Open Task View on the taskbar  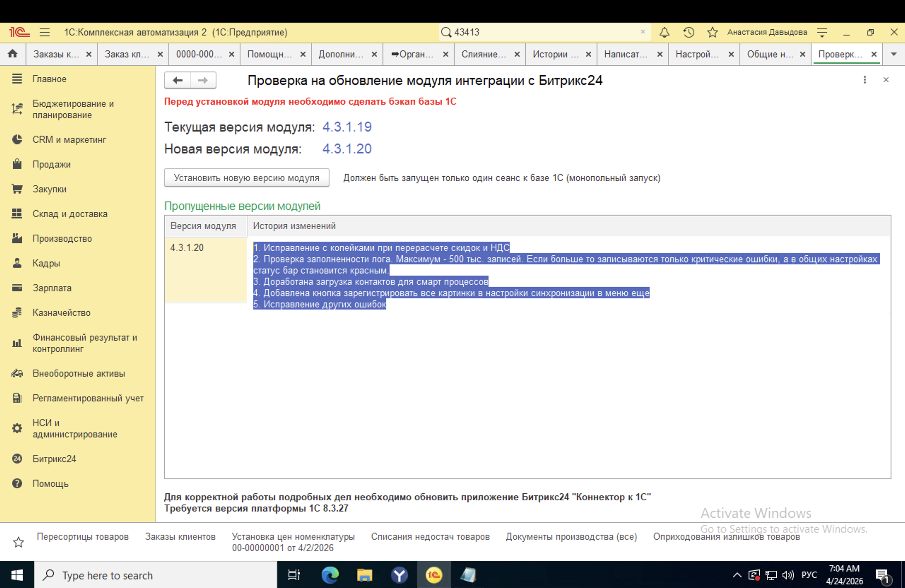pyautogui.click(x=294, y=575)
